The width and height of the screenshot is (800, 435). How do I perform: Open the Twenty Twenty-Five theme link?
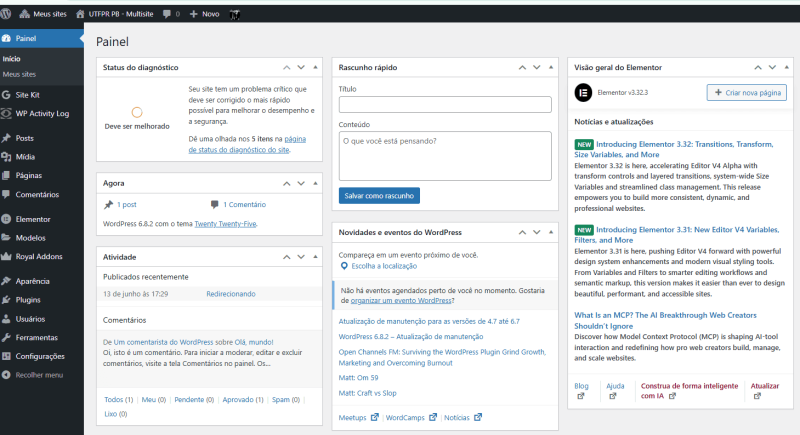[225, 223]
